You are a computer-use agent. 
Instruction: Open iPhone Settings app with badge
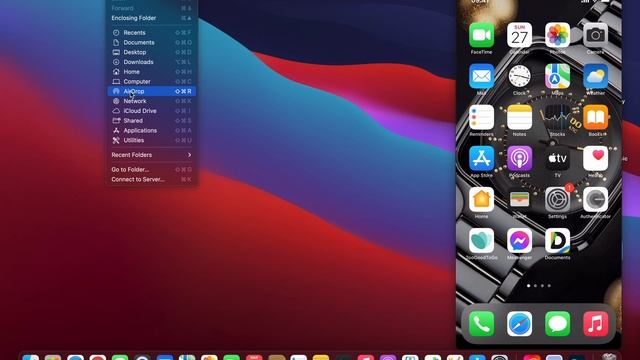557,200
